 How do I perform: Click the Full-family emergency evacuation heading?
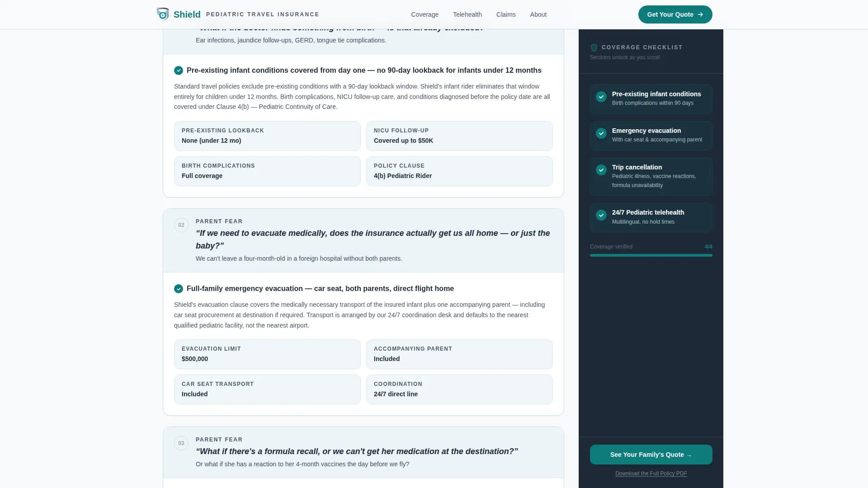(x=320, y=289)
